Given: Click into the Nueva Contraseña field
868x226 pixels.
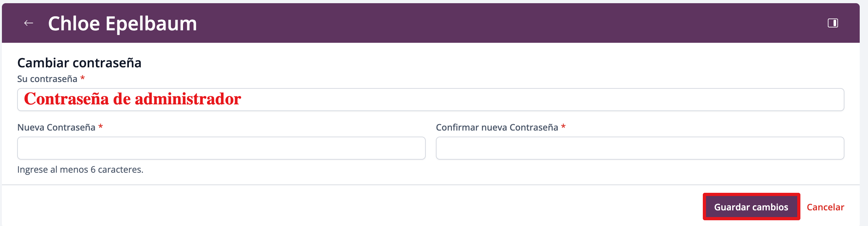Looking at the screenshot, I should (x=221, y=148).
